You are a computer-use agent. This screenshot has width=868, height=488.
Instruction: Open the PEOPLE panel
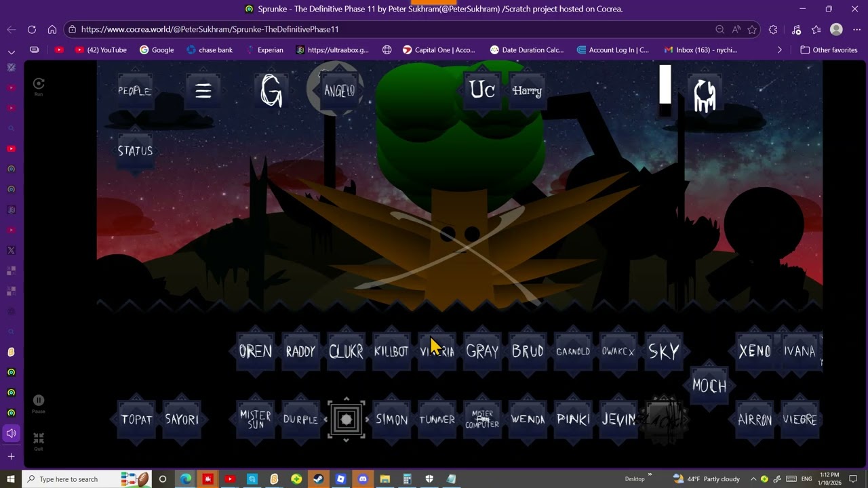[134, 91]
